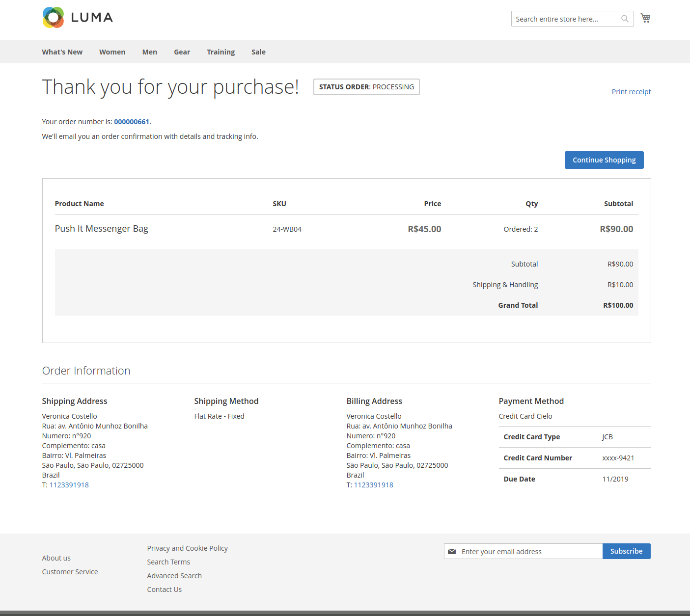690x616 pixels.
Task: Open the Advanced Search link
Action: pos(174,576)
